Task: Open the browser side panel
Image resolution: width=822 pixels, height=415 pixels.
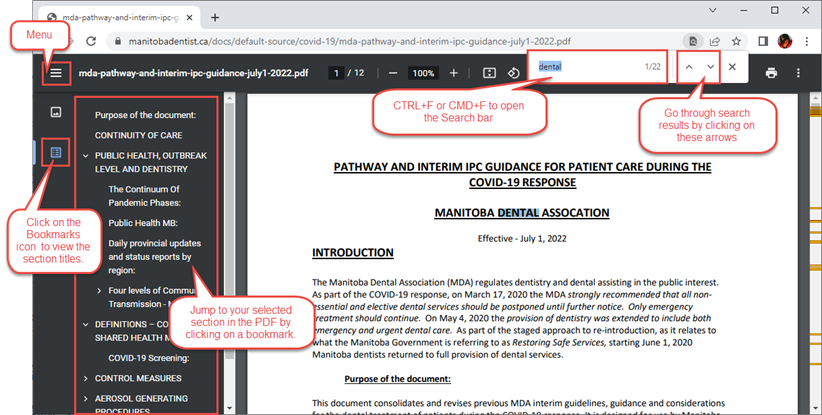Action: coord(763,41)
